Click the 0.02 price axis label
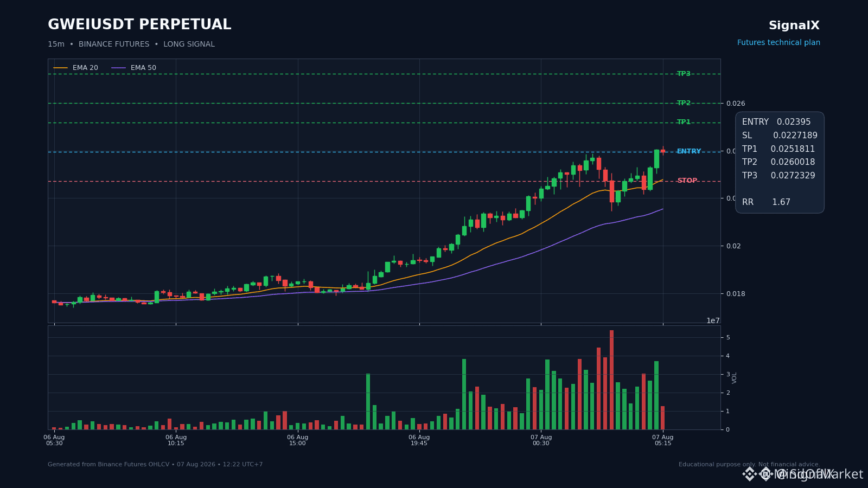868x488 pixels. [x=733, y=246]
